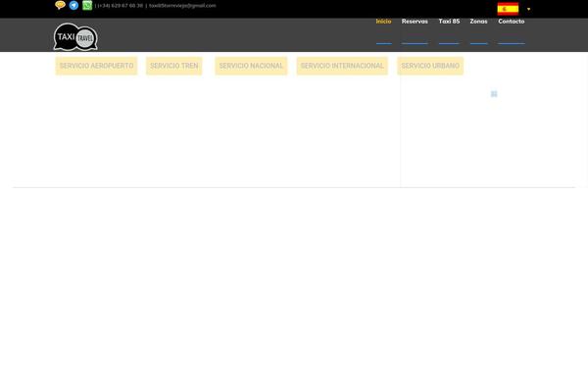Open Contacto menu item
Viewport: 588px width, 392px height.
point(512,22)
